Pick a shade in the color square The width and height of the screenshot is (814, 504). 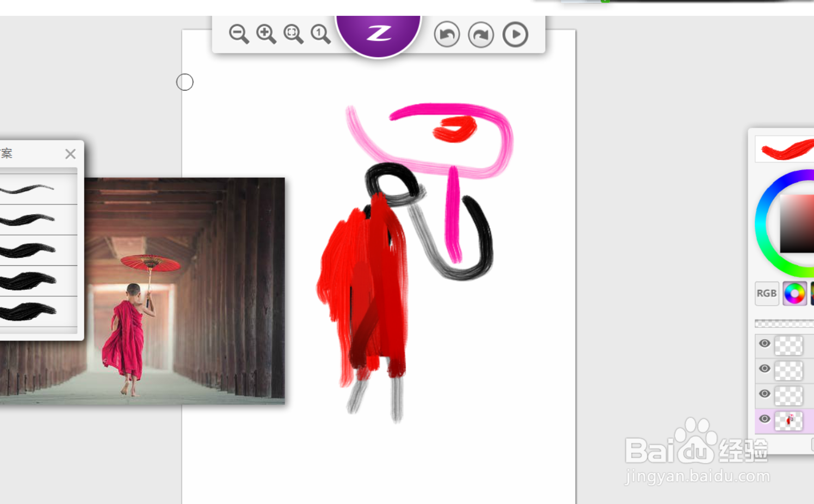[797, 223]
